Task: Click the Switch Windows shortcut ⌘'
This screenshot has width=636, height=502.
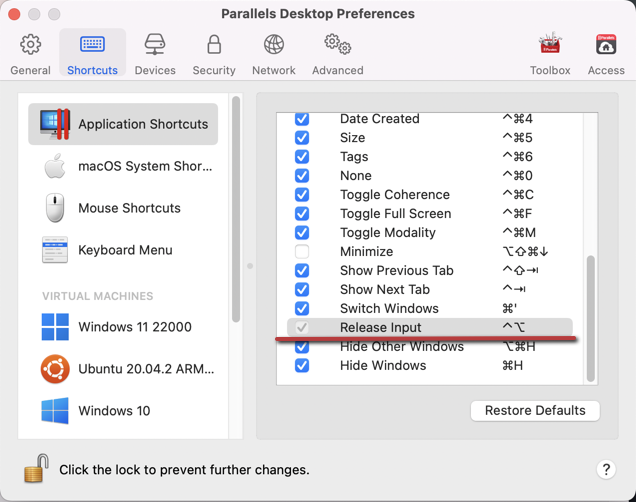Action: pos(509,309)
